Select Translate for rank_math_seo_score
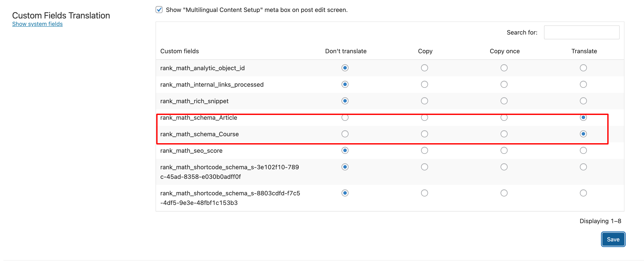The height and width of the screenshot is (269, 644). [x=583, y=150]
